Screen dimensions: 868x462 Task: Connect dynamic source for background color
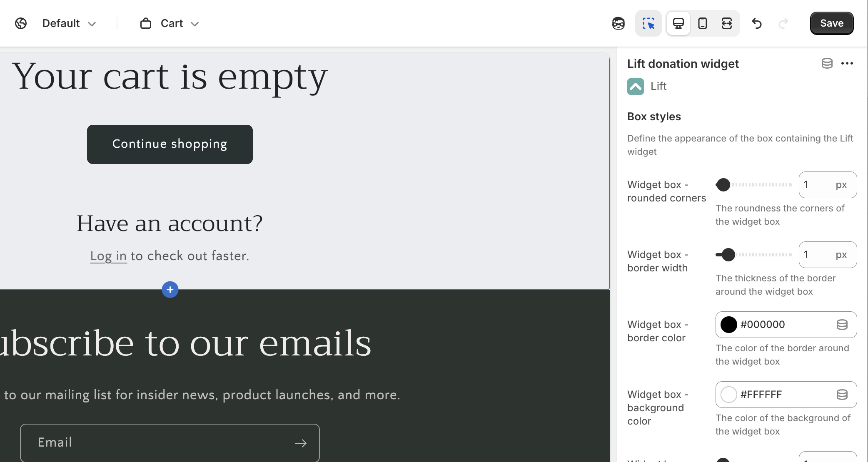tap(842, 395)
